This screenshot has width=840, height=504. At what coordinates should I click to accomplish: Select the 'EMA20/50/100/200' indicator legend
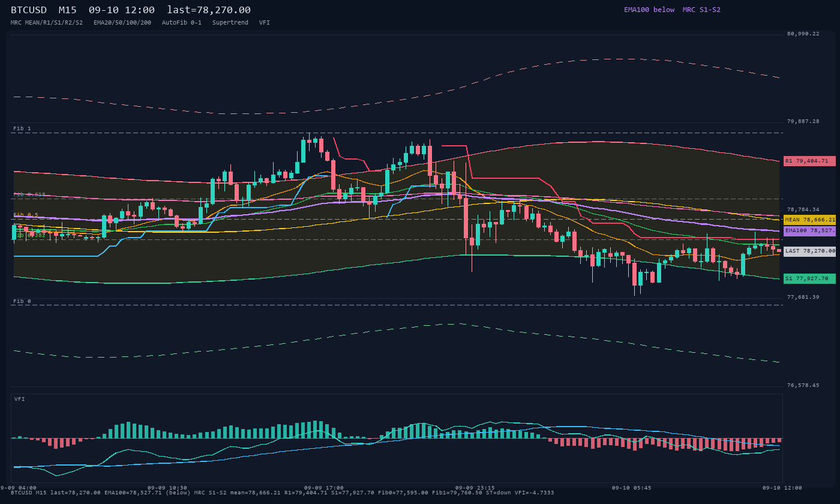click(x=122, y=22)
